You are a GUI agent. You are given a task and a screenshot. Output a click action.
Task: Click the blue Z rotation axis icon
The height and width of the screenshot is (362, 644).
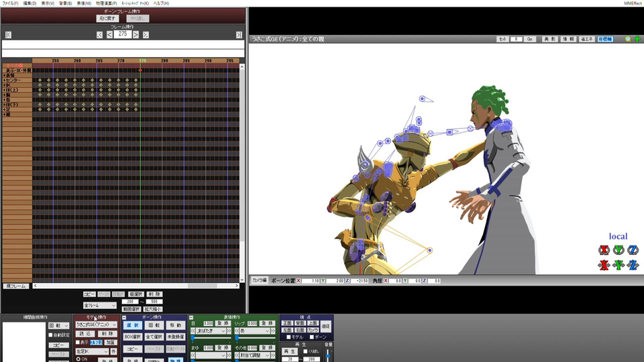click(633, 249)
